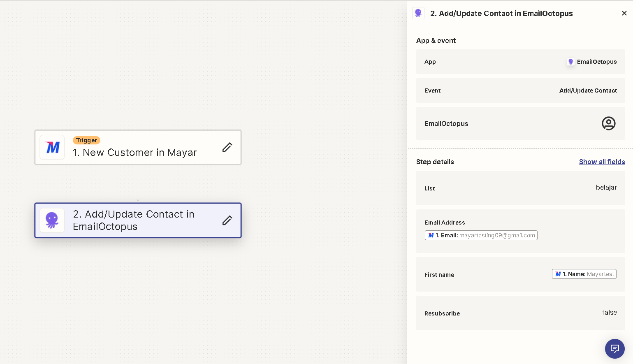Click the 1. Name: Mayartest pill
Viewport: 633px width, 364px height.
pos(584,274)
